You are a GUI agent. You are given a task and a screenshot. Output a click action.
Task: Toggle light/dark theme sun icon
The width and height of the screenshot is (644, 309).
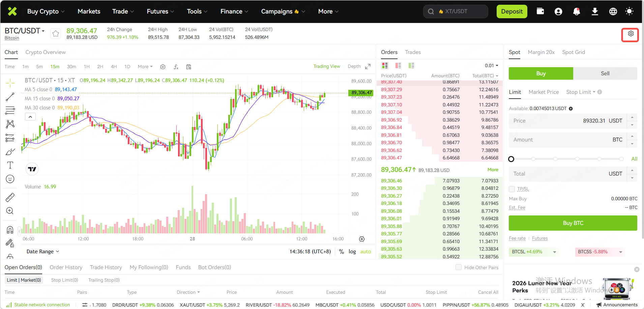629,11
